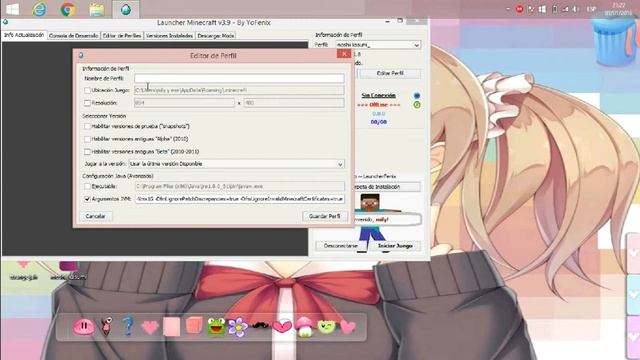Focus the Nombre de Perfil text field

point(239,78)
